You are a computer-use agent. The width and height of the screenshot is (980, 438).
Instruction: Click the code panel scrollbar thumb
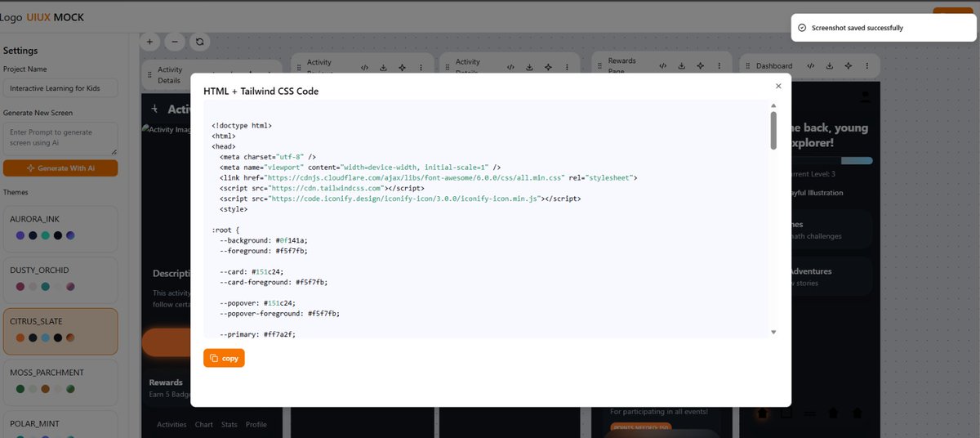(x=773, y=131)
